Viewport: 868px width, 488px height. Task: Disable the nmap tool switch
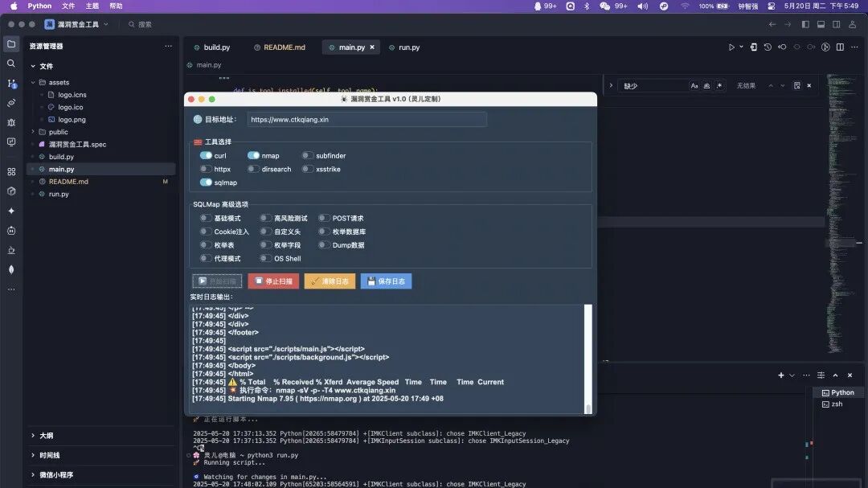(253, 156)
